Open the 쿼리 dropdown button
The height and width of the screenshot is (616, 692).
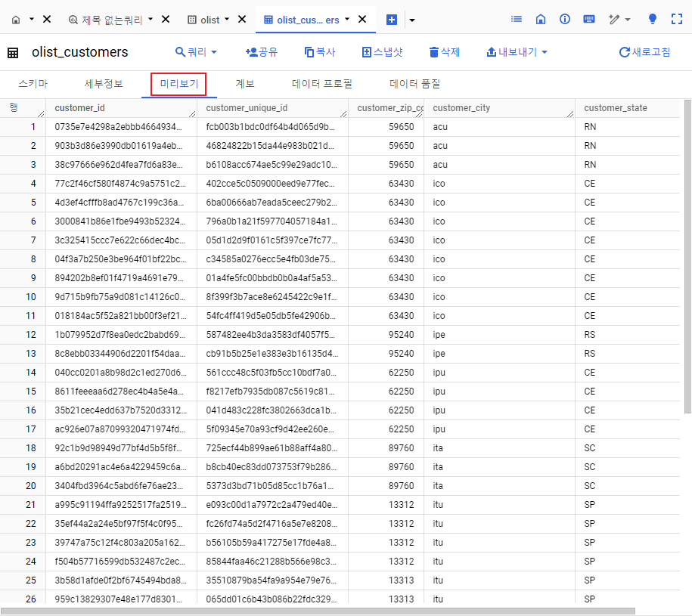(196, 52)
